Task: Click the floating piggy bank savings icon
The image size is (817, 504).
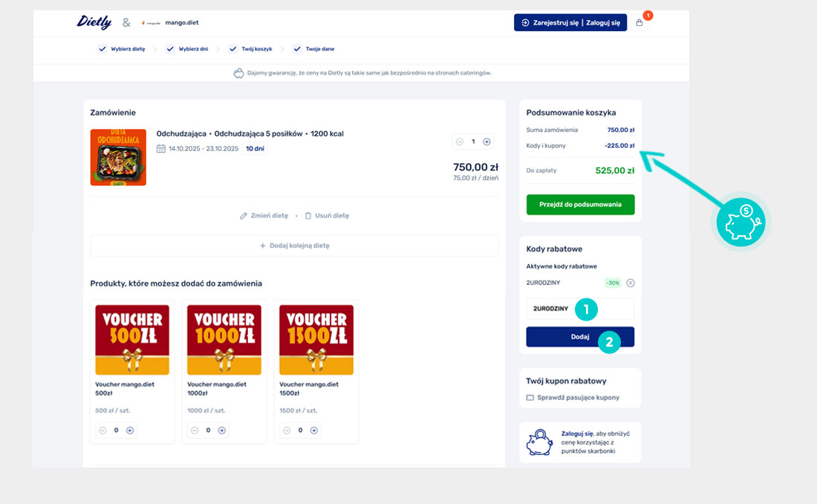Action: (740, 223)
